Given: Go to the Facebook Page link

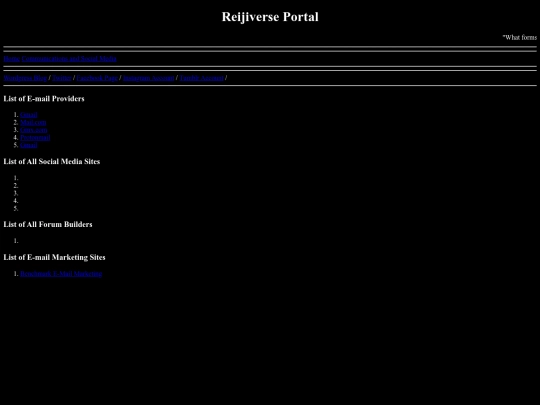Looking at the screenshot, I should tap(97, 78).
